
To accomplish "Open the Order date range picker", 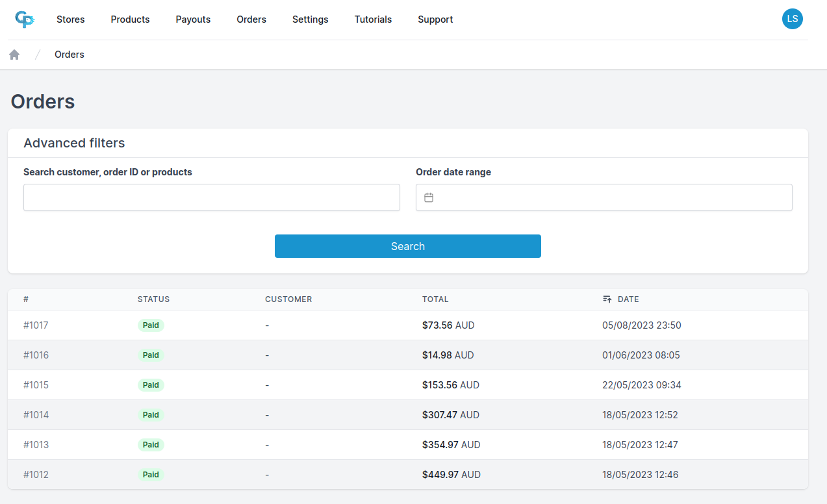I will coord(604,197).
